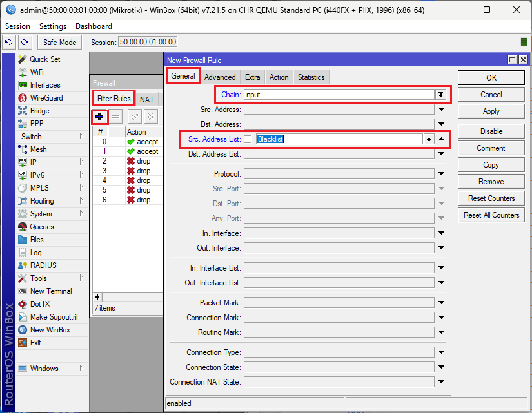Switch to the Extra tab
Image resolution: width=532 pixels, height=413 pixels.
252,77
